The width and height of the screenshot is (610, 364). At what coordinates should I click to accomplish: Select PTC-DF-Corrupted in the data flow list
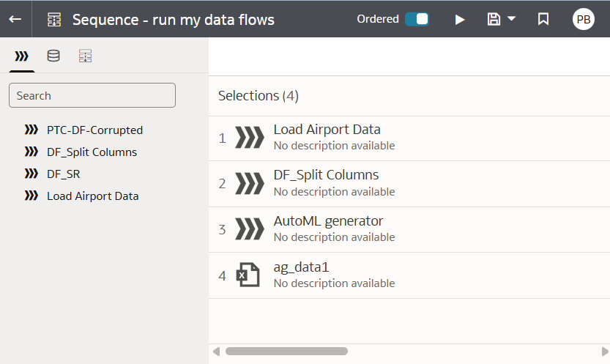94,130
